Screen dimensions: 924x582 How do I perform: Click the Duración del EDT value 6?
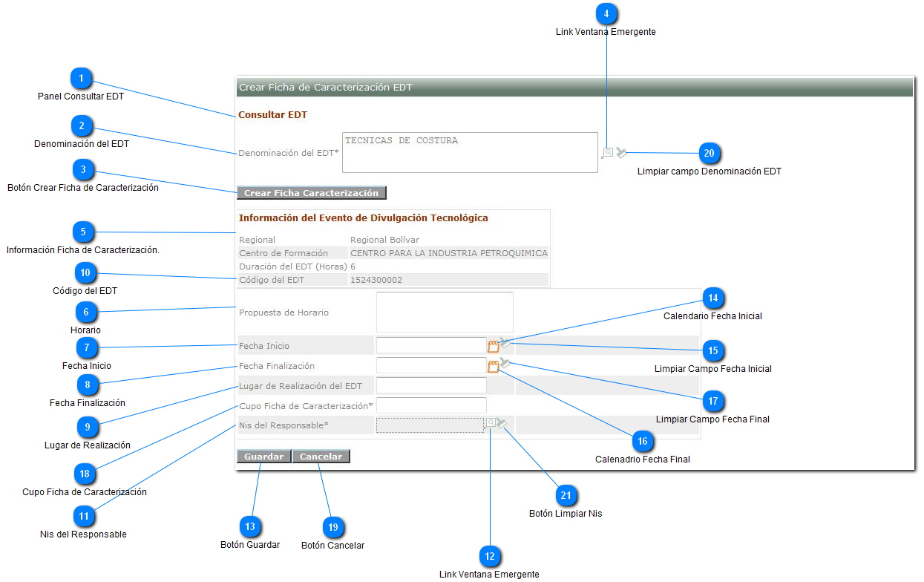(353, 267)
